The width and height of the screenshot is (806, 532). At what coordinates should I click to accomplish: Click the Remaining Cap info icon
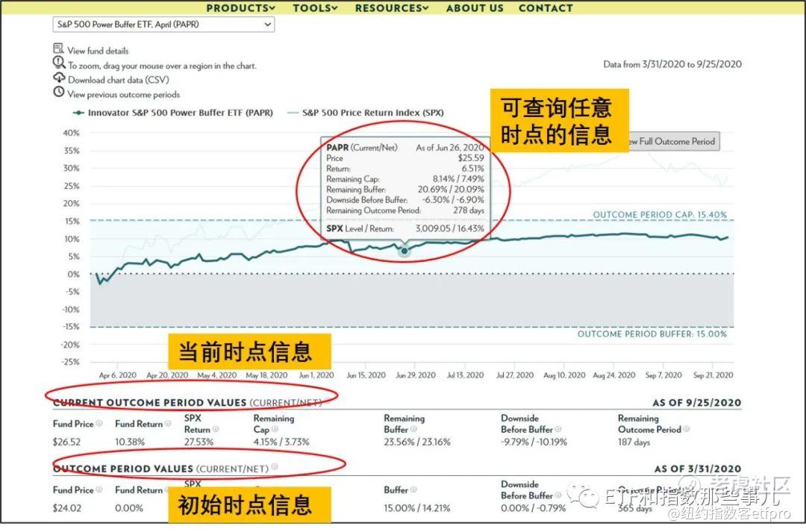coord(275,429)
